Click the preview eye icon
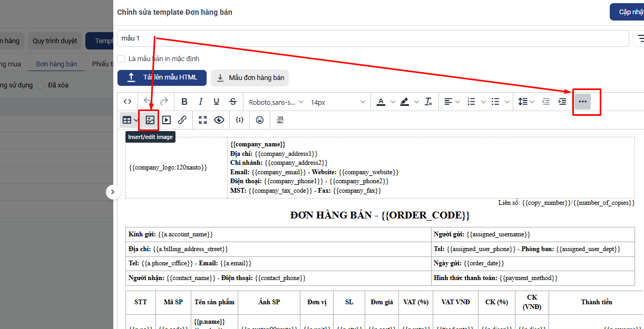Viewport: 644px width, 329px height. (219, 120)
